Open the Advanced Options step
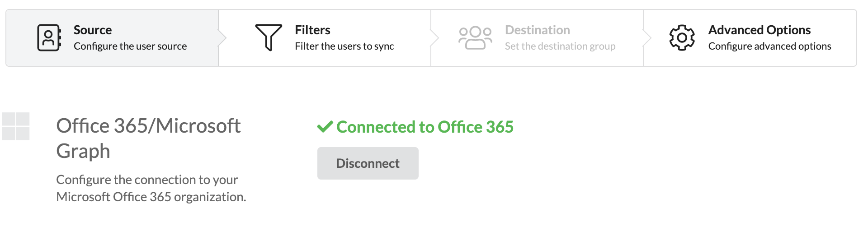The image size is (868, 231). click(x=750, y=38)
